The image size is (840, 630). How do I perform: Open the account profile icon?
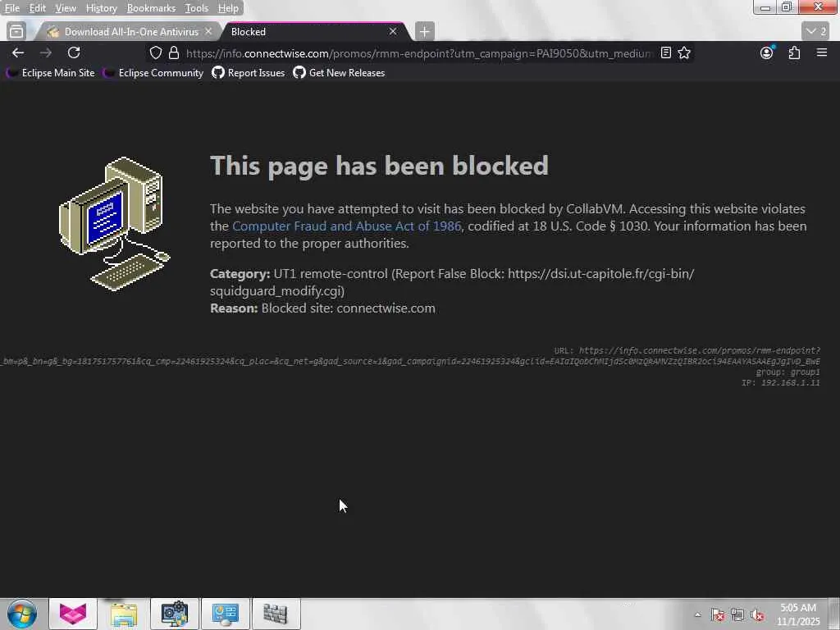[767, 52]
